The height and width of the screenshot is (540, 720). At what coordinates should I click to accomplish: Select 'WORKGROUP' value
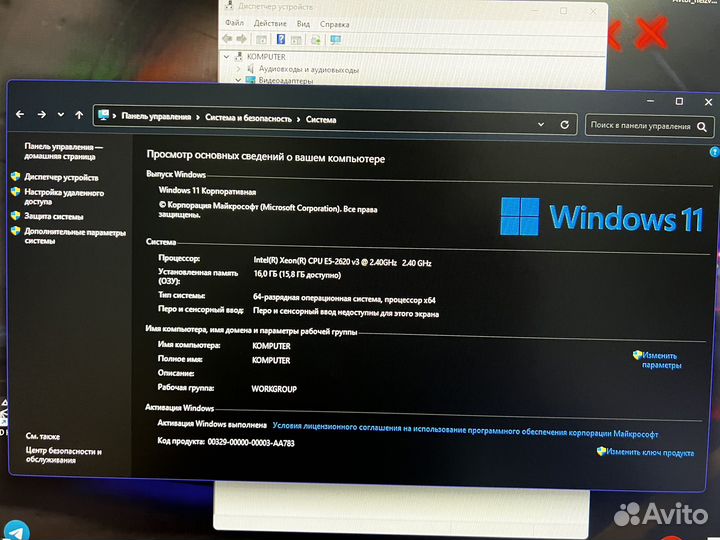coord(274,389)
